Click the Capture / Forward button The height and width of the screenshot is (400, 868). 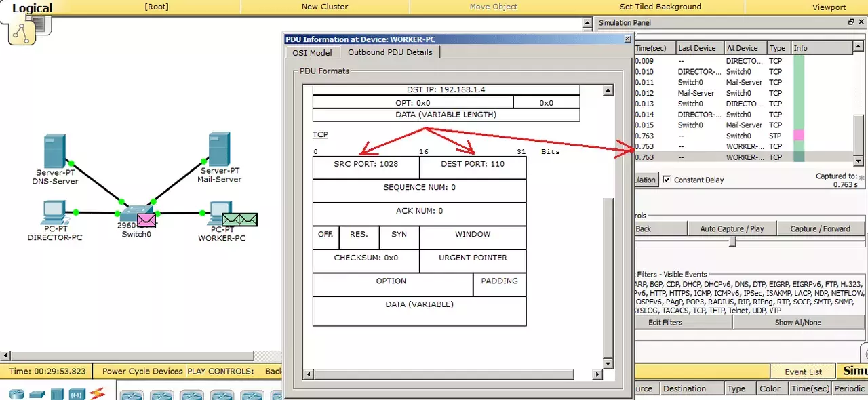tap(821, 228)
